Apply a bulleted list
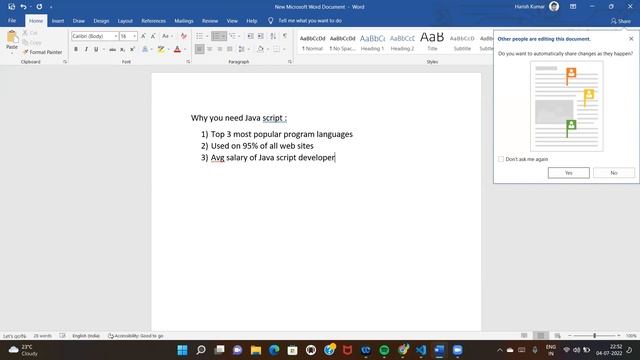 [199, 36]
